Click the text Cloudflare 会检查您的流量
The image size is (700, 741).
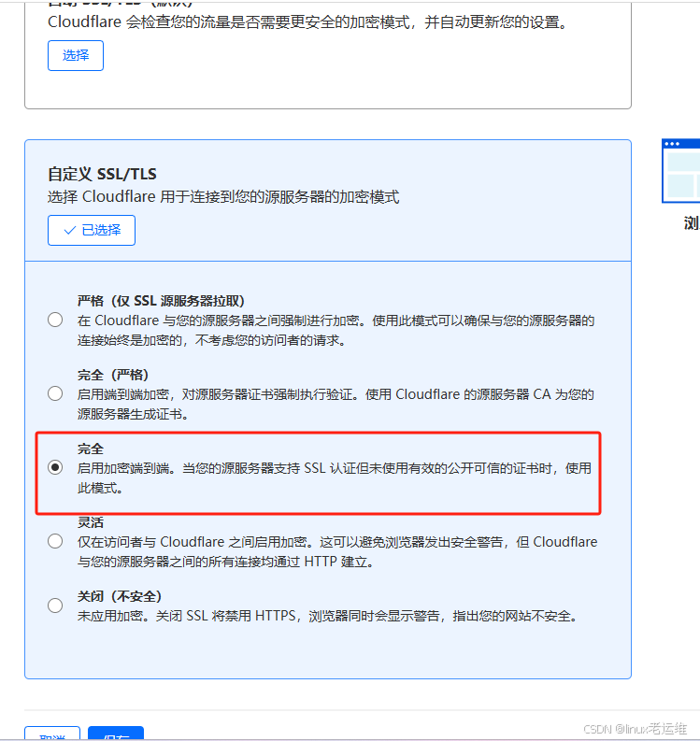point(307,21)
